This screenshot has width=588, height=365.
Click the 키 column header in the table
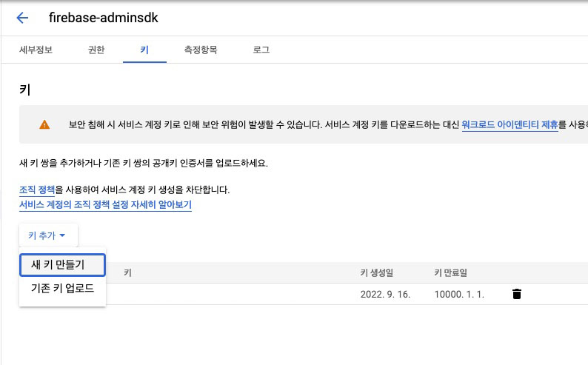[127, 272]
